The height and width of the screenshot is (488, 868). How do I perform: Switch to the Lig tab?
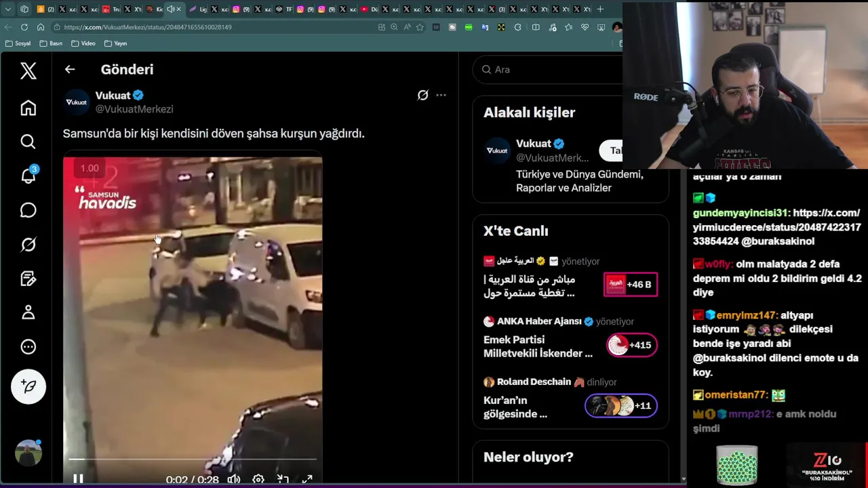[198, 9]
